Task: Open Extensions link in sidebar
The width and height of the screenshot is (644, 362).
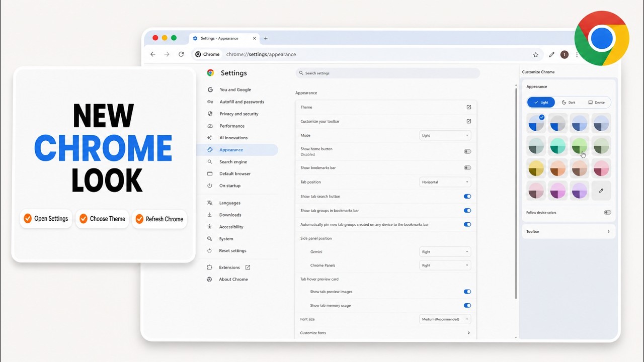Action: click(x=229, y=267)
